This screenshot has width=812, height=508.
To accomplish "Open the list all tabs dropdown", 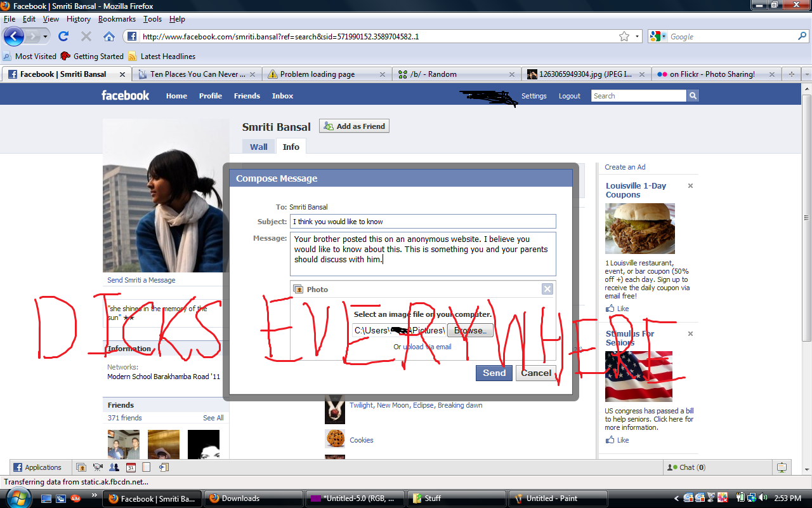I will [x=806, y=74].
